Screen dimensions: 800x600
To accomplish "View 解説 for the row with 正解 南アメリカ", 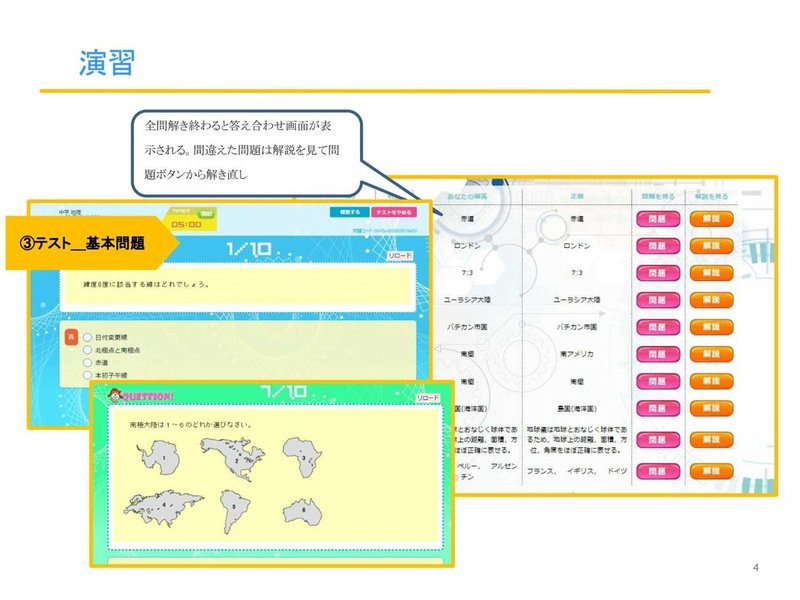I will (x=711, y=354).
